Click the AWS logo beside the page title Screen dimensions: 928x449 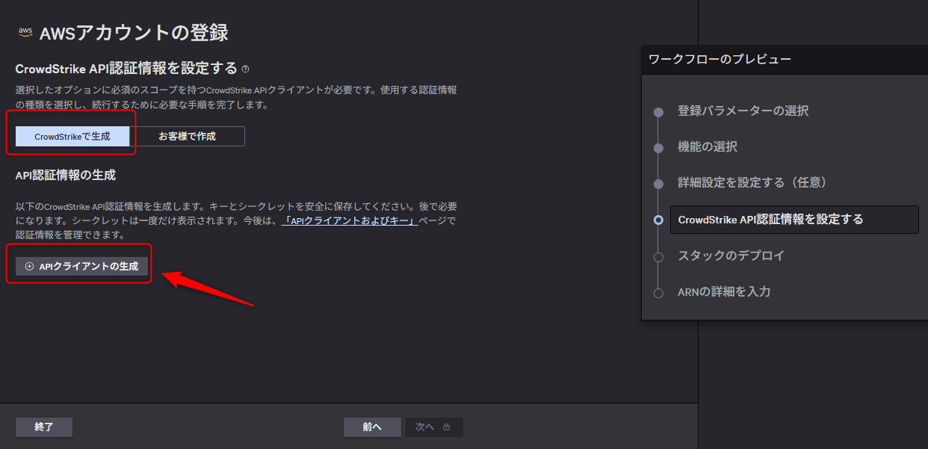(x=25, y=32)
